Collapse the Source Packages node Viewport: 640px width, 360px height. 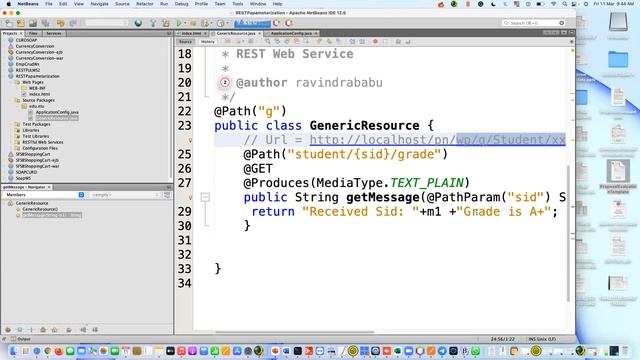coord(12,100)
